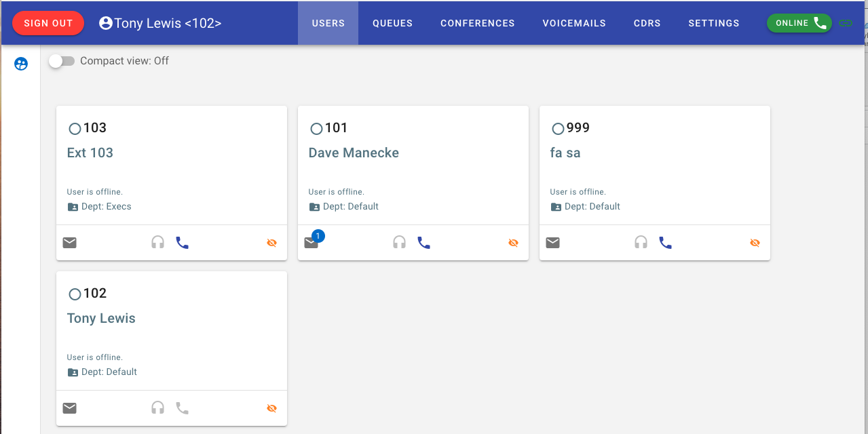Click the phone icon on extension 999 card
This screenshot has width=868, height=434.
point(666,243)
